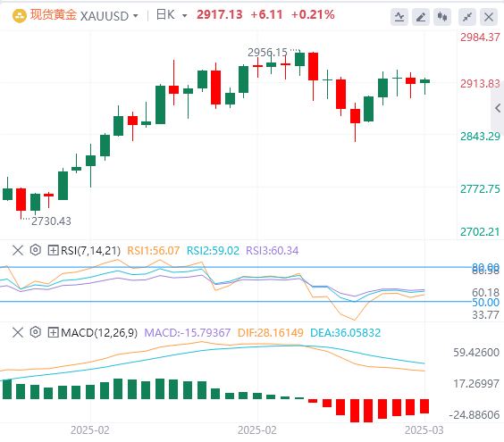This screenshot has height=442, width=504.
Task: Click the 2702.21 price axis label
Action: coord(480,231)
